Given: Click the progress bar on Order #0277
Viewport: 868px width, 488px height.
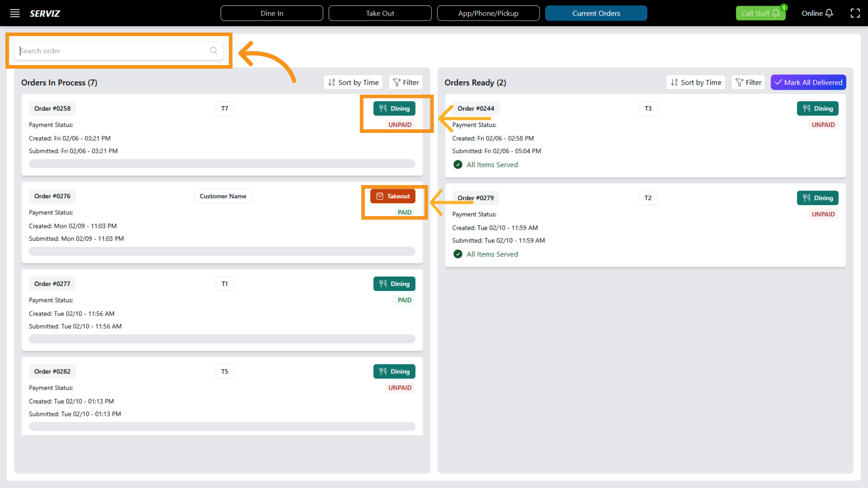Looking at the screenshot, I should tap(222, 339).
